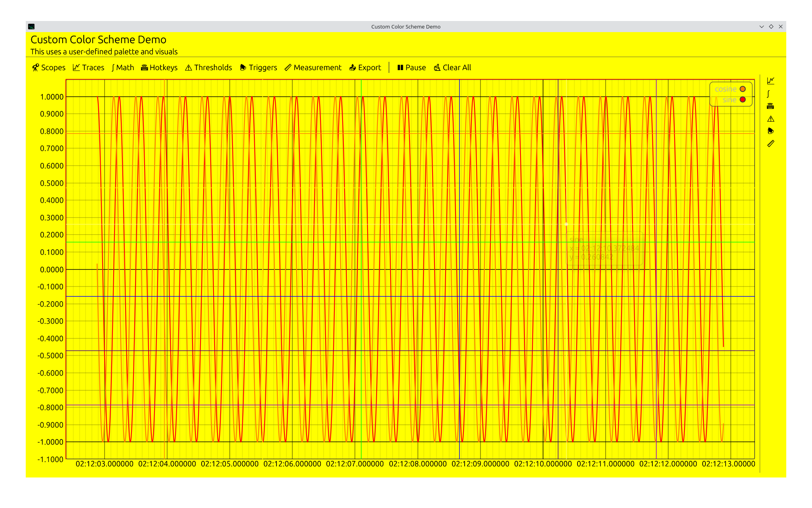Show the Hotkeys toolbar item
Image resolution: width=812 pixels, height=508 pixels.
159,67
